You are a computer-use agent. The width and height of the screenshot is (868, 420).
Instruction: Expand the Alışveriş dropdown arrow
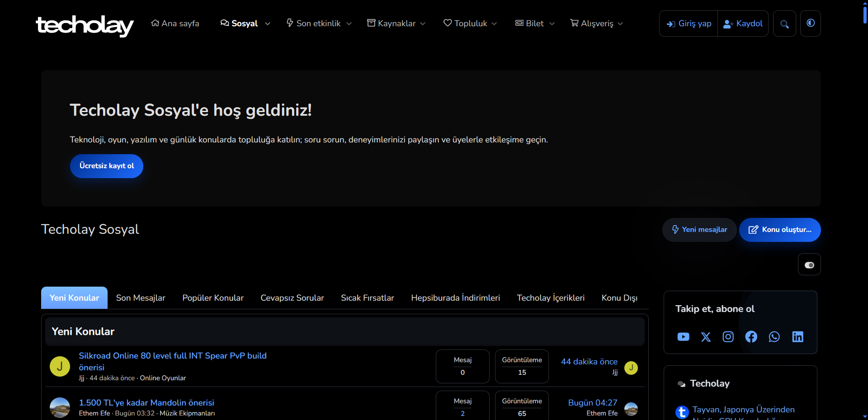620,24
